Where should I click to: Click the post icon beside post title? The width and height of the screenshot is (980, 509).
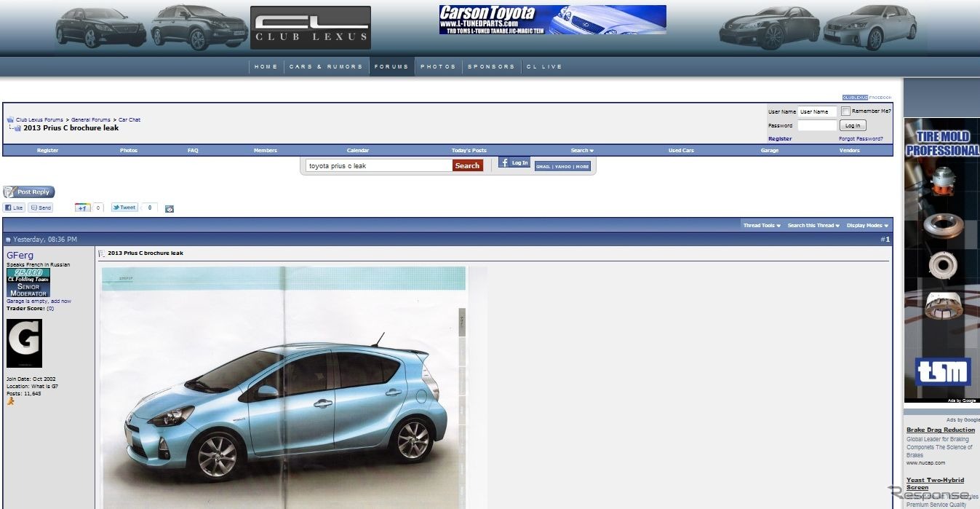102,253
